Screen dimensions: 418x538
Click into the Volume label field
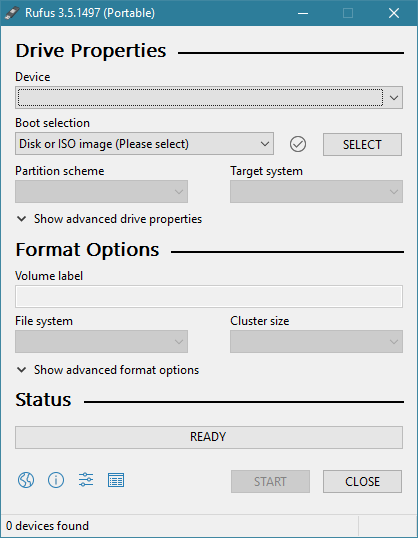(209, 296)
